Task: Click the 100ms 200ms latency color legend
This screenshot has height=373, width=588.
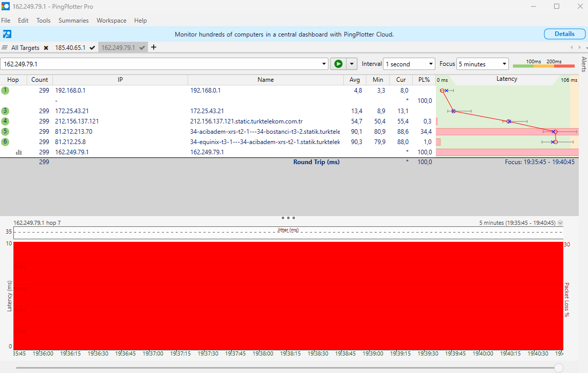Action: (x=543, y=63)
